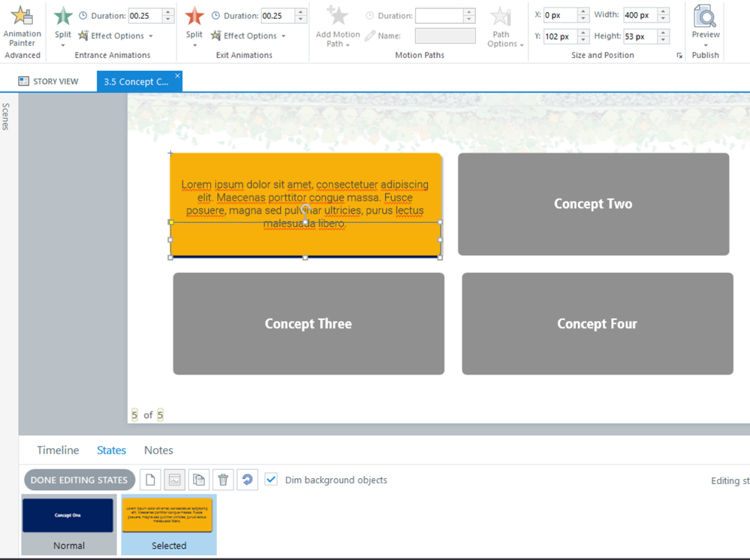Click the Preview icon in the Publish group

[x=705, y=17]
